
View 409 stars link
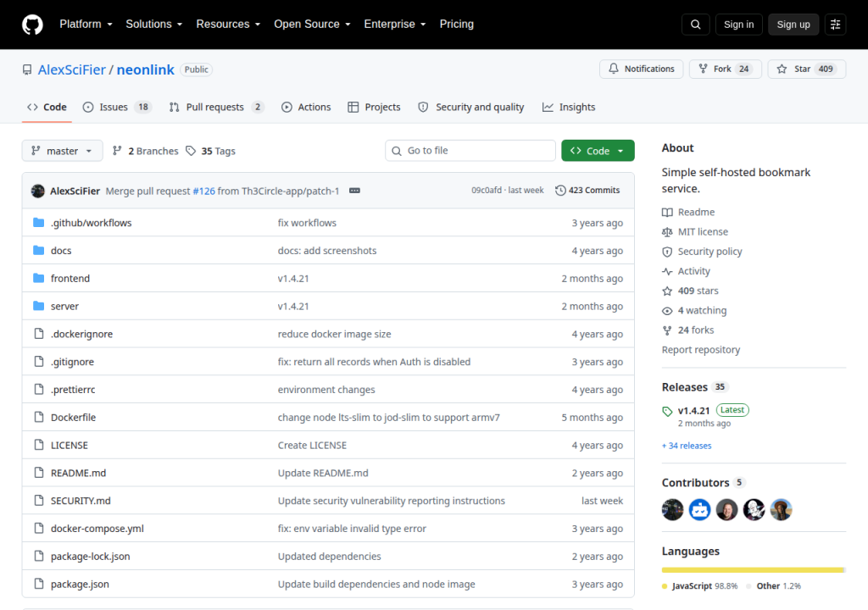coord(690,291)
